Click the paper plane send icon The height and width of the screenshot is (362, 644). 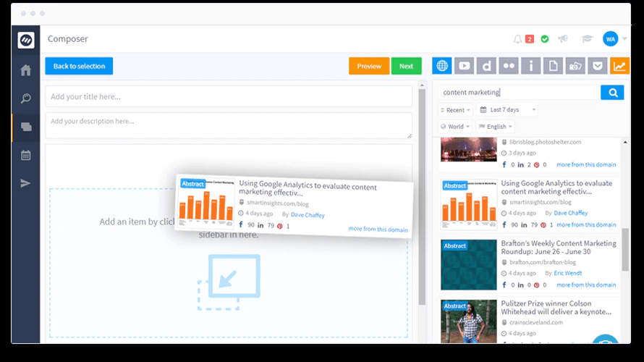click(x=26, y=183)
